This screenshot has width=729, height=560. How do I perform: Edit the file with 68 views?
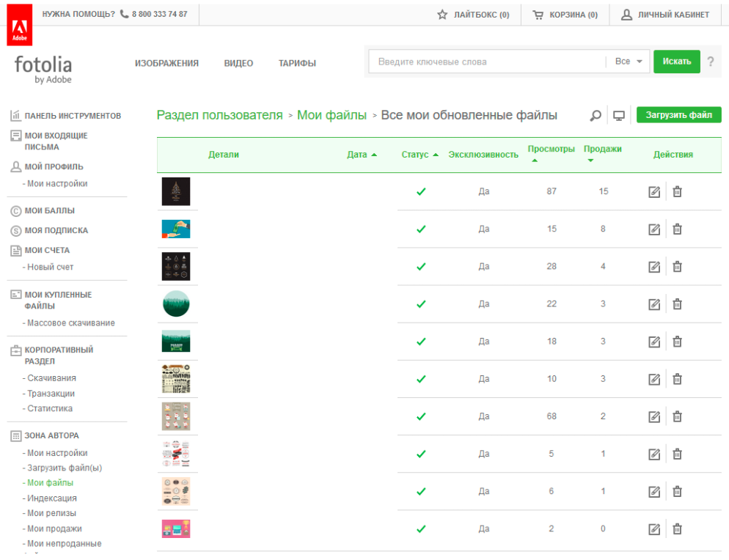click(x=654, y=416)
